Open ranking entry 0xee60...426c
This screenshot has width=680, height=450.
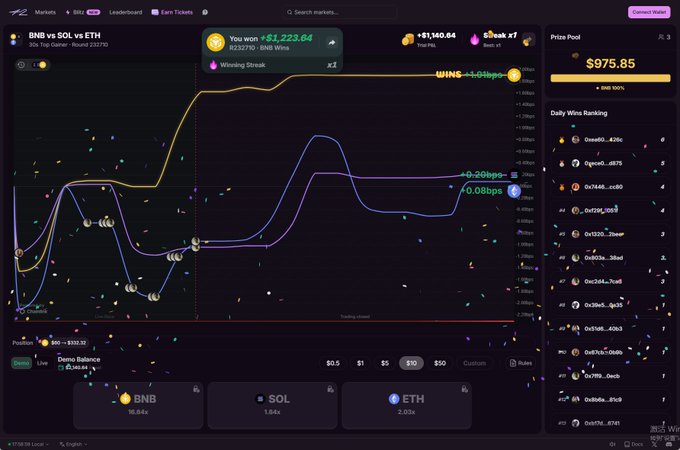click(610, 140)
